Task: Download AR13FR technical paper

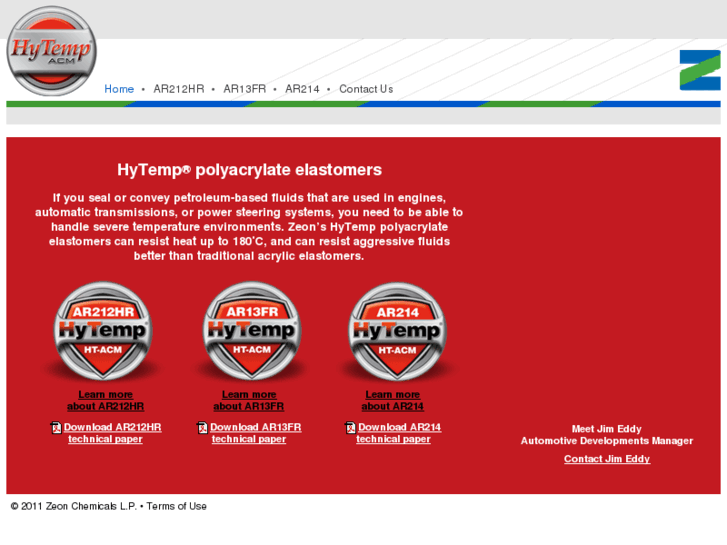Action: click(255, 433)
